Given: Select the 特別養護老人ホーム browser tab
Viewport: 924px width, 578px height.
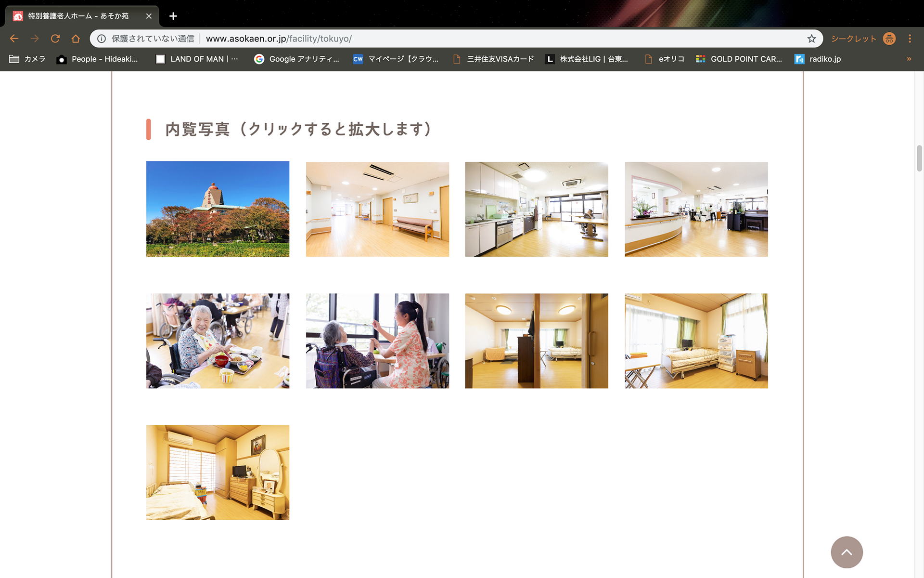Looking at the screenshot, I should point(78,16).
